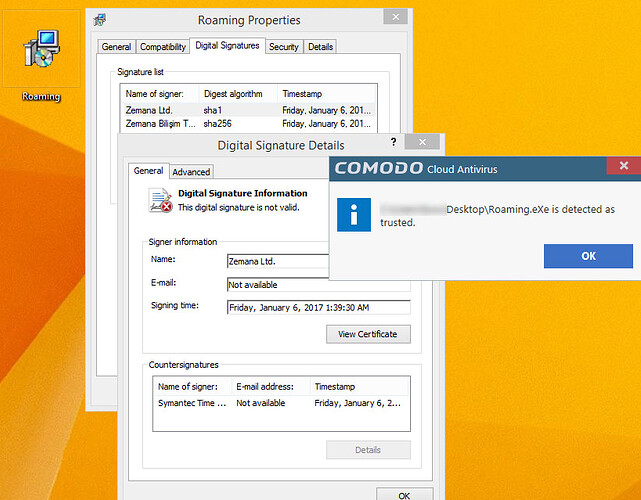
Task: Click the Roaming Properties title bar icon
Action: (100, 20)
